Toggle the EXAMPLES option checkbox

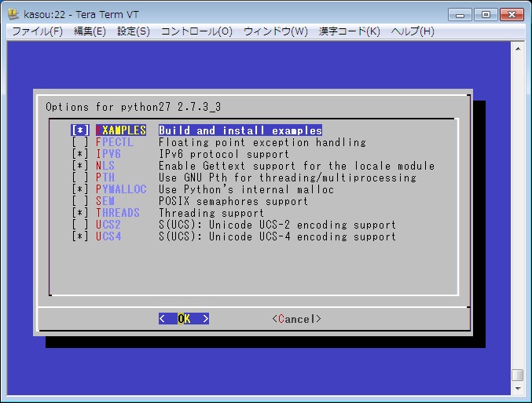[x=80, y=130]
